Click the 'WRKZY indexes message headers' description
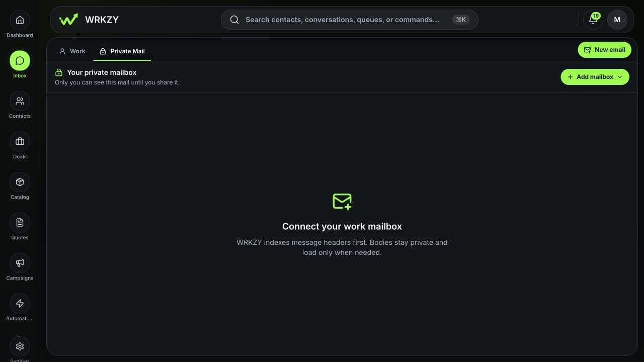Screen dimensions: 644x362 point(342,247)
